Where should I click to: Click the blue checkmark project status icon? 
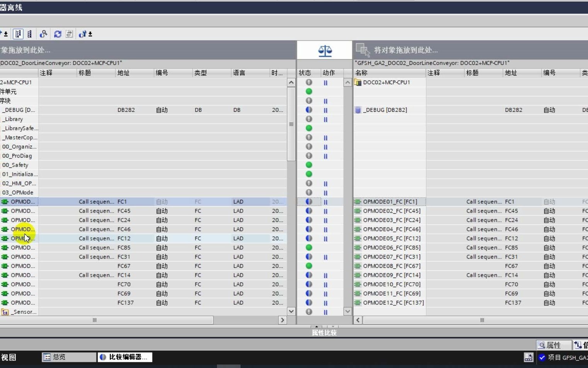(x=542, y=357)
